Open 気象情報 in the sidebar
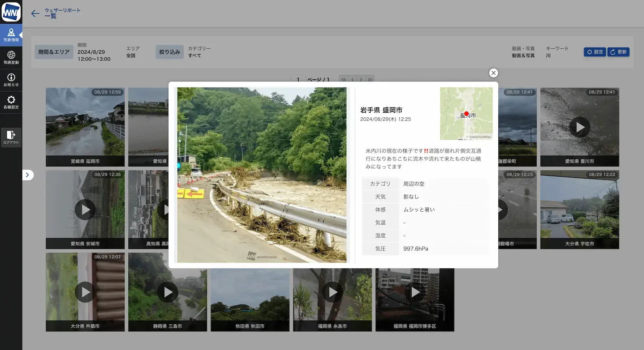This screenshot has width=644, height=350. pyautogui.click(x=11, y=35)
